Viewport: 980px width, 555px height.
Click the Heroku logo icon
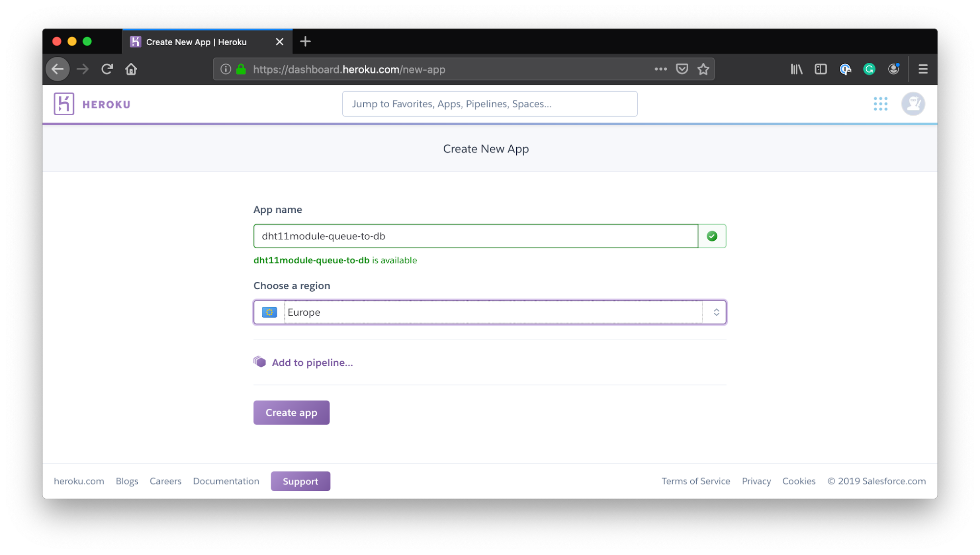coord(64,104)
